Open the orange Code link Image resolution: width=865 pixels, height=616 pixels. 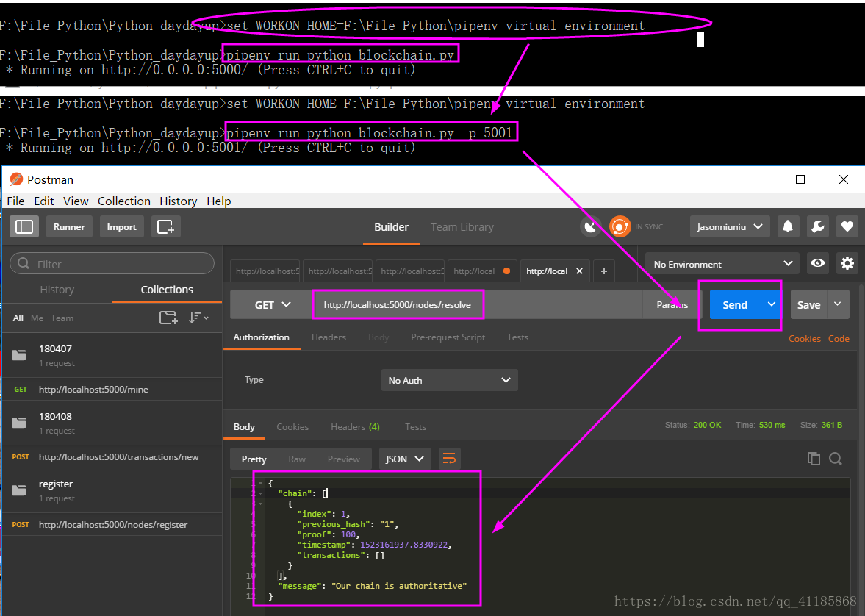839,338
